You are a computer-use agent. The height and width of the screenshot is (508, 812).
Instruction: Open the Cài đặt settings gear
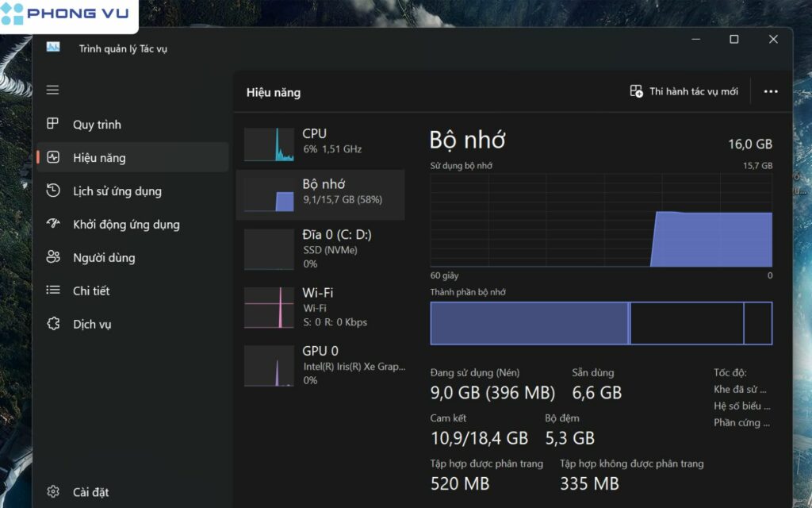tap(53, 491)
